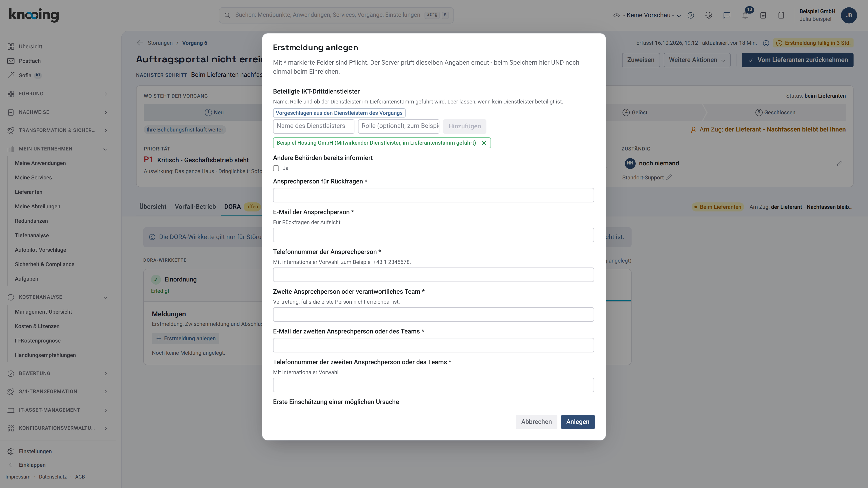Open Weitere Aktionen dropdown

pyautogui.click(x=697, y=60)
